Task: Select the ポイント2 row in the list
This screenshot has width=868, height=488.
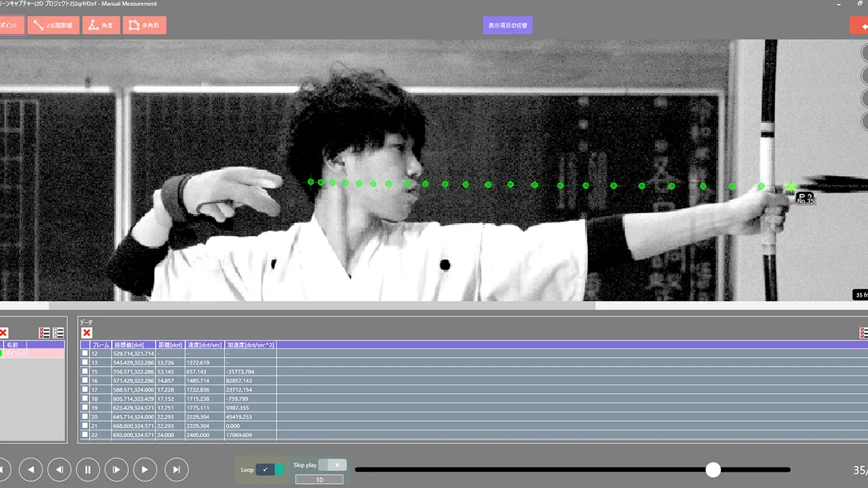Action: click(34, 353)
